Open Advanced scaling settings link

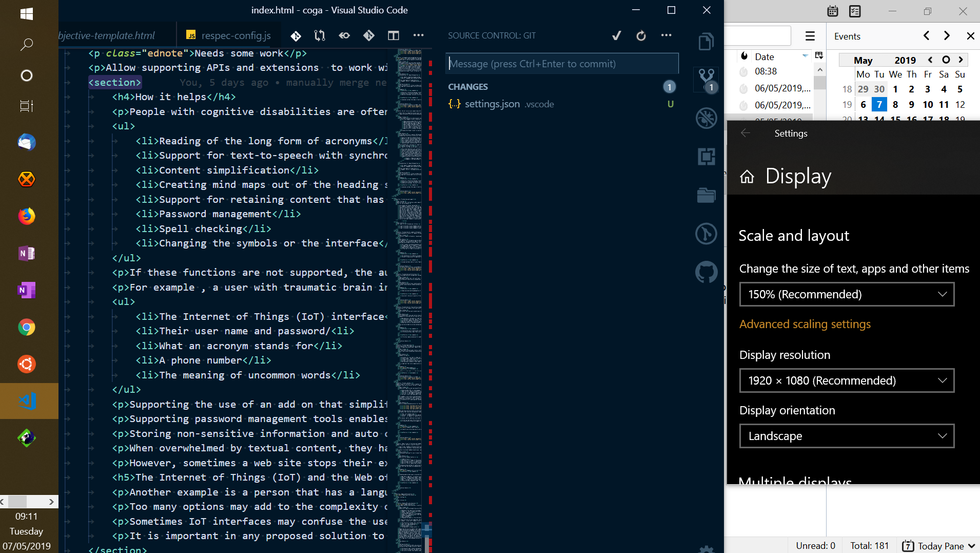pos(804,324)
